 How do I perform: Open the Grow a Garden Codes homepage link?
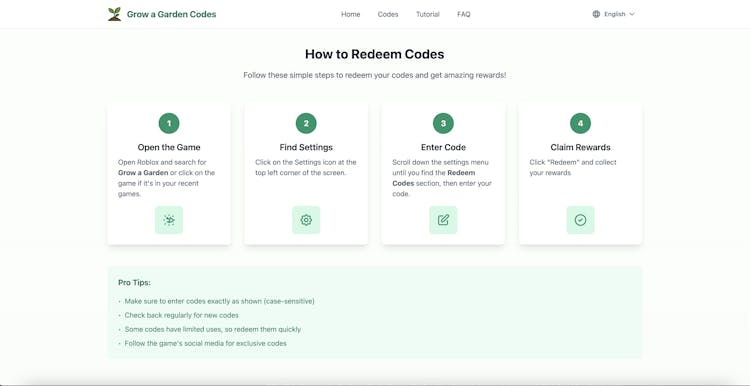(162, 14)
